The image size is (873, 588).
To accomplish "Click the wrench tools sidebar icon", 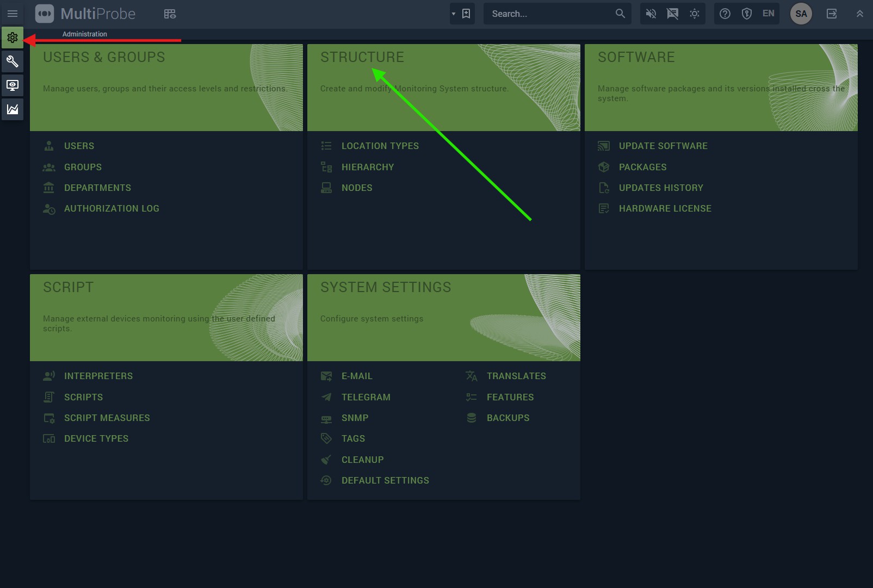I will point(13,61).
